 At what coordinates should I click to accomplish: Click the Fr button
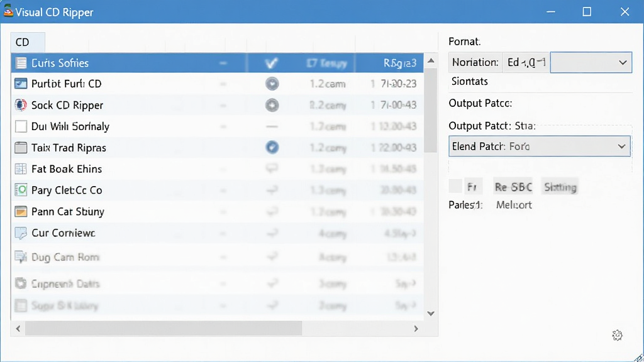point(472,187)
